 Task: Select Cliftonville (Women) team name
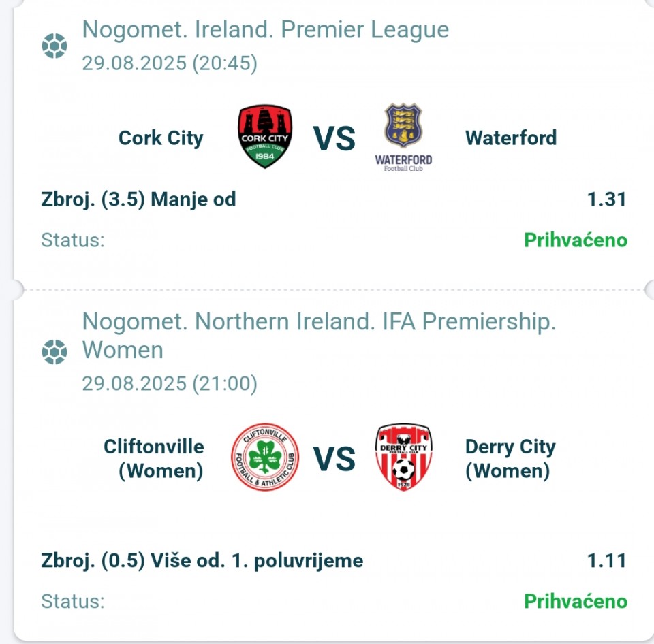pyautogui.click(x=153, y=459)
